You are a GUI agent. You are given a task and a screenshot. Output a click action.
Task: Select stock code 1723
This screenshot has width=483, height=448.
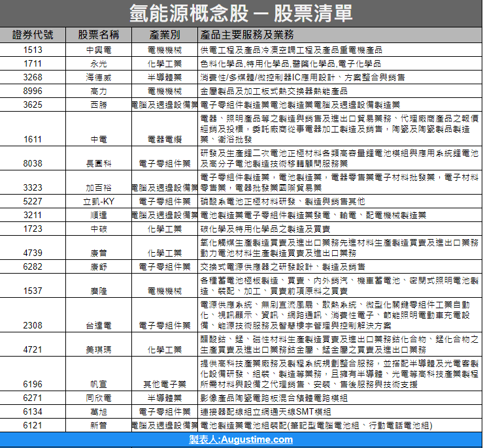33,229
